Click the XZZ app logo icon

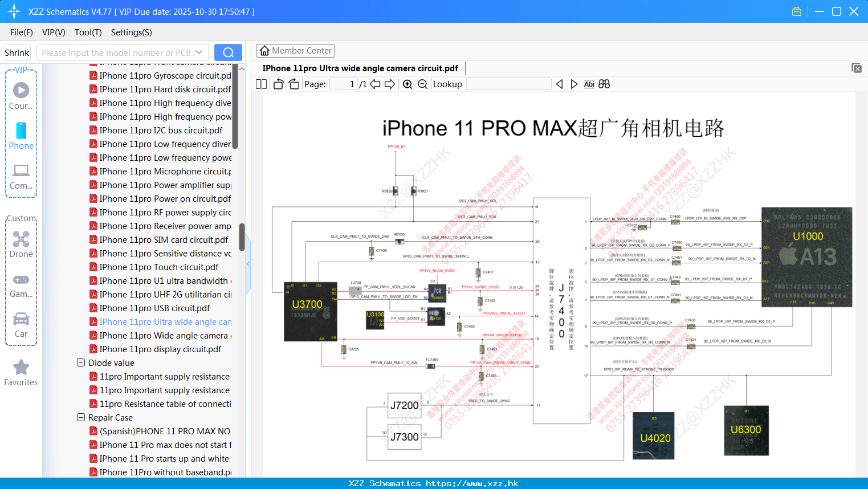[x=14, y=11]
